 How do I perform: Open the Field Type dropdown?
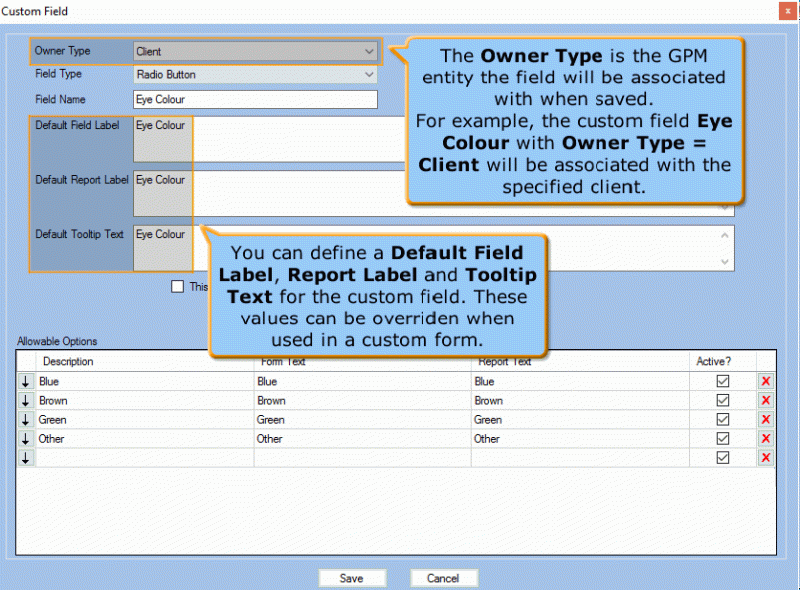pos(369,75)
